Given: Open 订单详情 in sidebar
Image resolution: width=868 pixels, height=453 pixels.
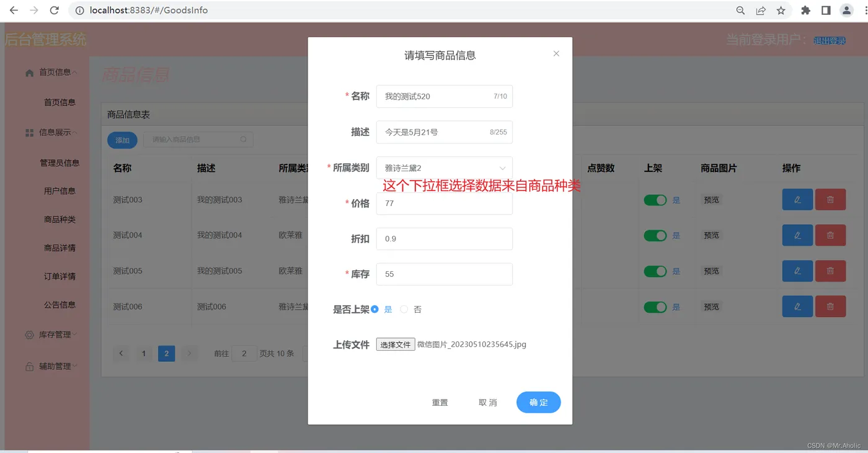Looking at the screenshot, I should [x=60, y=276].
